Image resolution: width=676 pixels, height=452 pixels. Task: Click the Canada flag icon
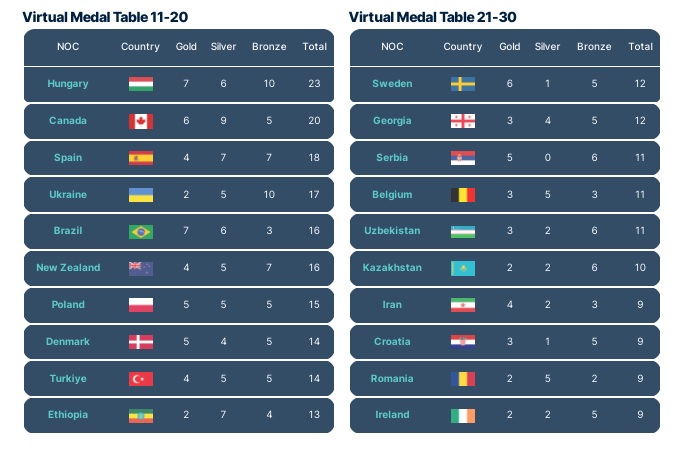pos(140,121)
